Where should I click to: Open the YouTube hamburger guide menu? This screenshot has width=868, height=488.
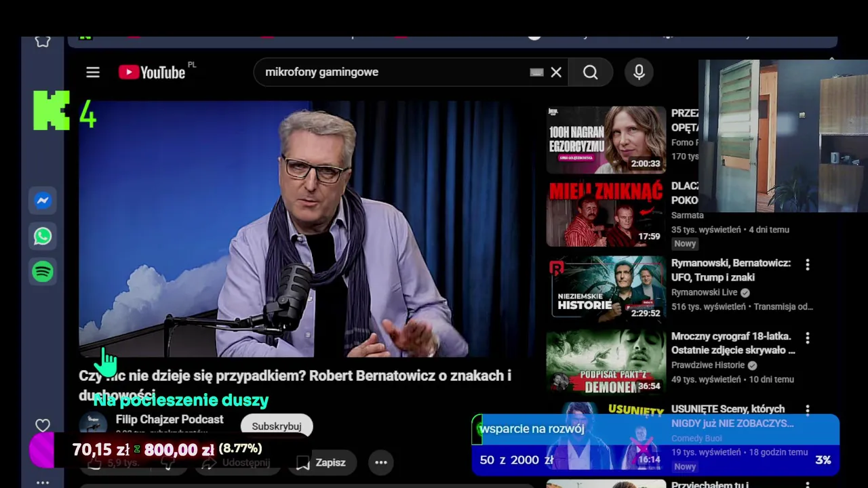tap(93, 73)
